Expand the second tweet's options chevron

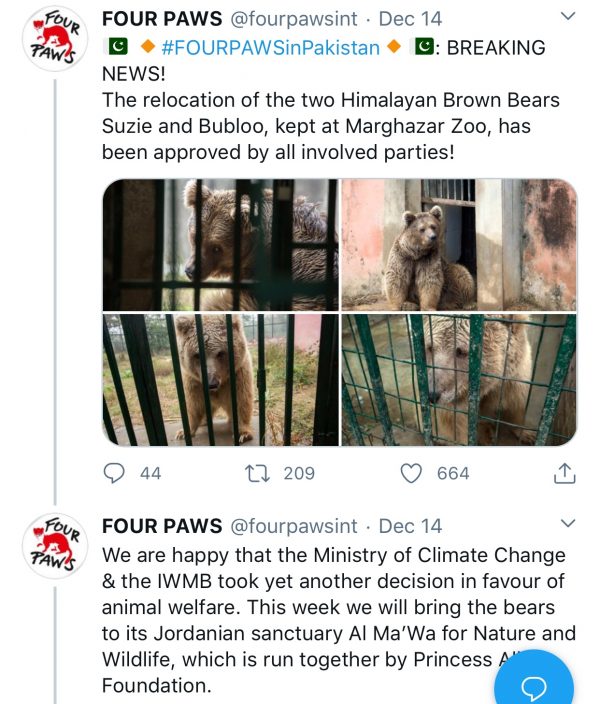(566, 524)
